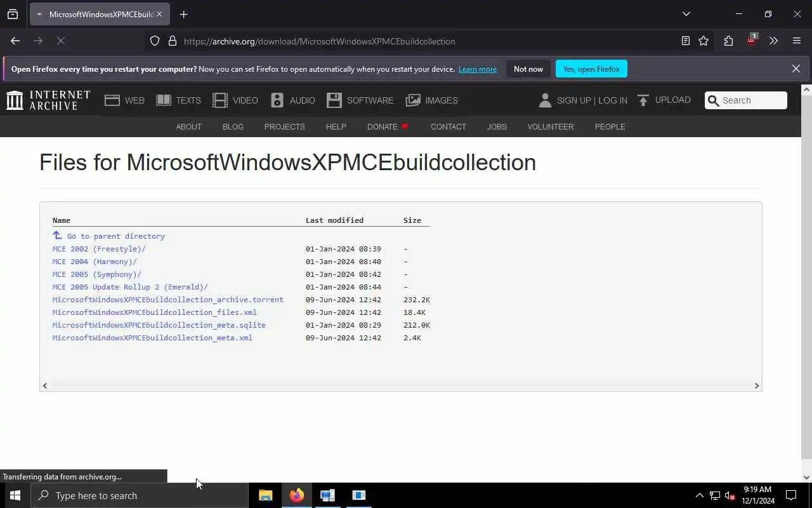
Task: Open uBlock Origin extension icon
Action: 752,40
